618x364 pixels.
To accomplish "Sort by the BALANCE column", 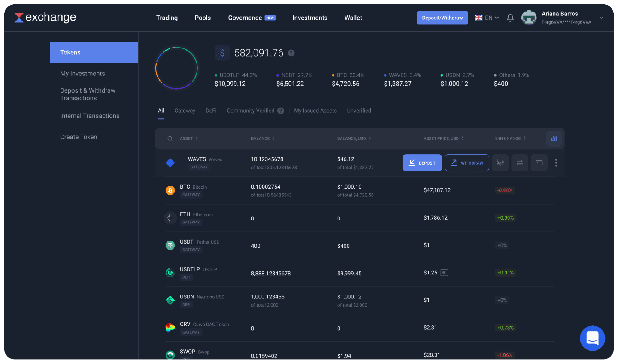I will (263, 138).
